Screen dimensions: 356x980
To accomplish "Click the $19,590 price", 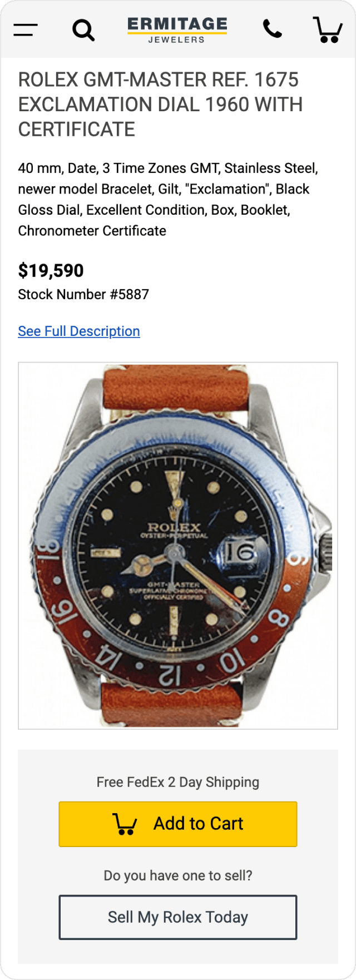I will pyautogui.click(x=51, y=271).
